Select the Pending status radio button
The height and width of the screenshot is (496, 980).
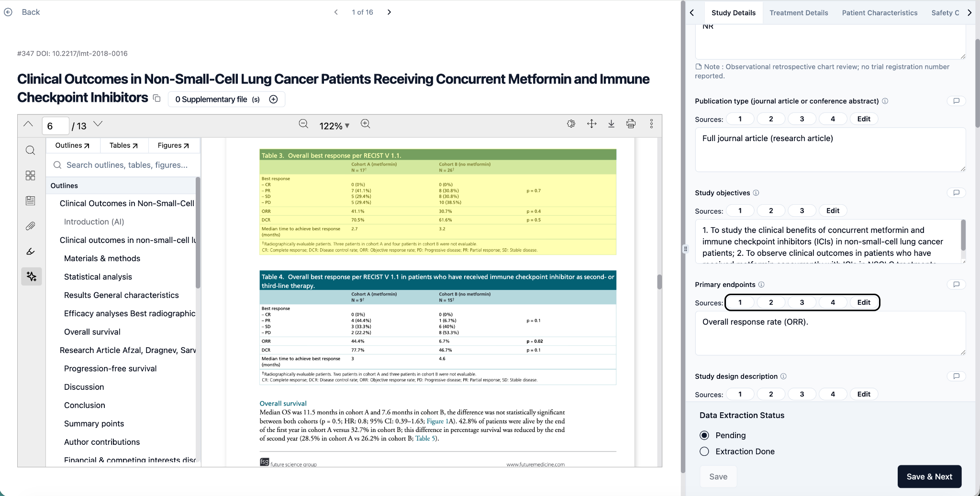point(704,435)
